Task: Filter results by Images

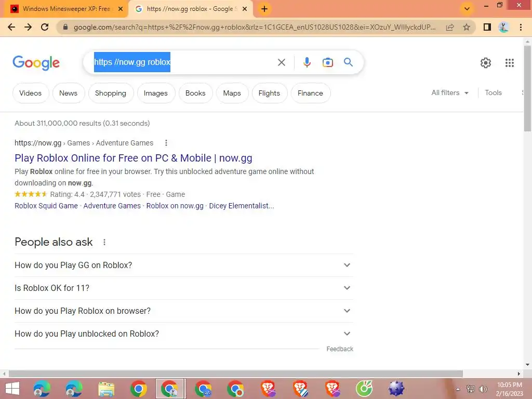Action: [156, 93]
